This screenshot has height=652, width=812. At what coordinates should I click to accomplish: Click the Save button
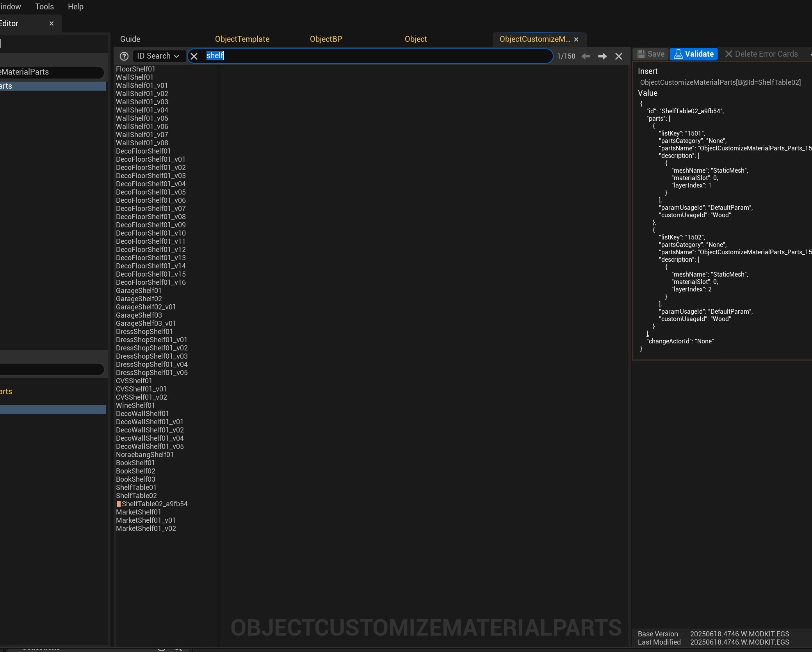(651, 54)
